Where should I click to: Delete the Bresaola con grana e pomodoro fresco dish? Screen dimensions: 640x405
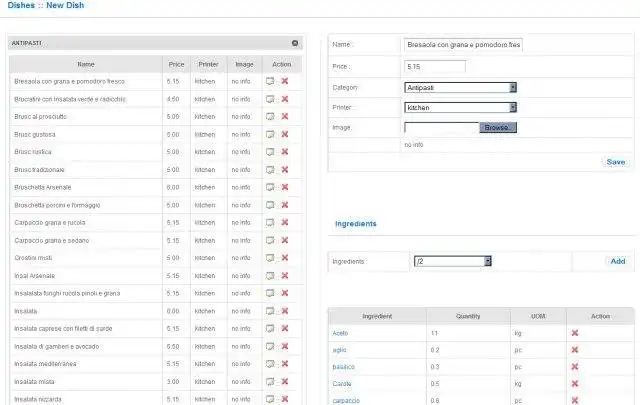(x=285, y=81)
